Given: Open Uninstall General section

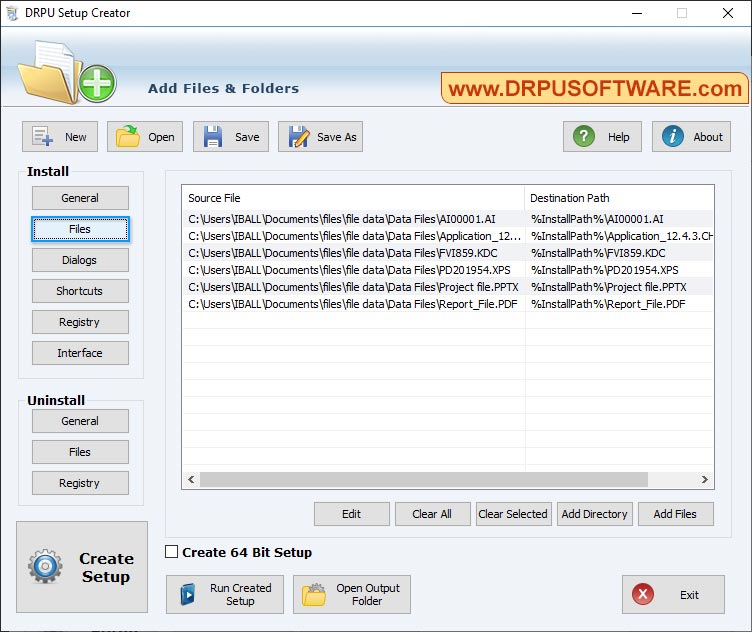Looking at the screenshot, I should (x=80, y=421).
